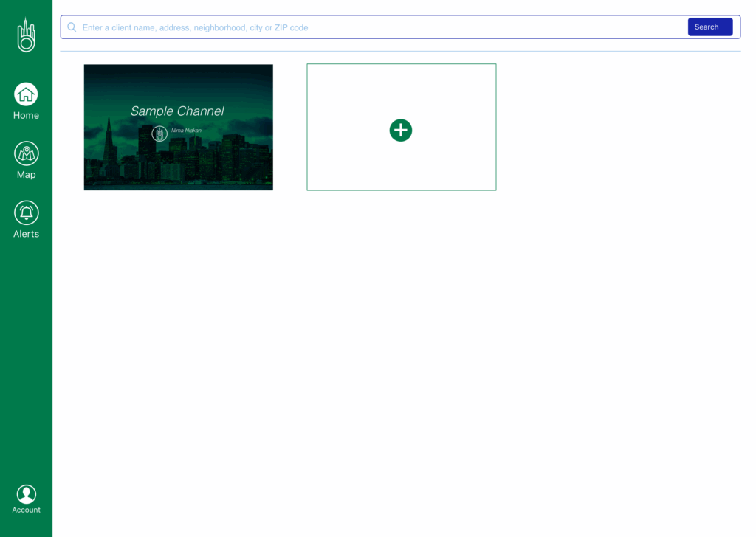Viewport: 756px width, 537px height.
Task: Open the Sample Channel thumbnail card
Action: [179, 127]
